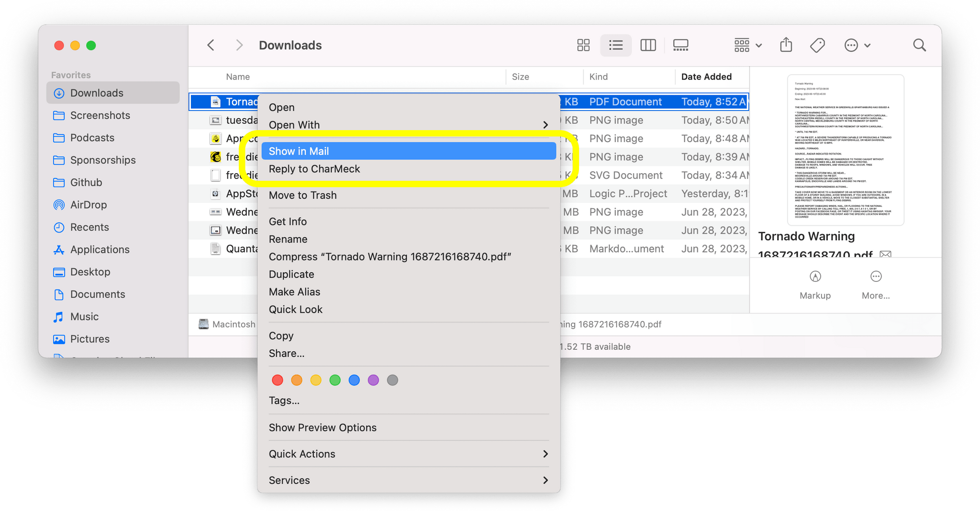The height and width of the screenshot is (511, 980).
Task: Expand the Services submenu
Action: click(545, 480)
